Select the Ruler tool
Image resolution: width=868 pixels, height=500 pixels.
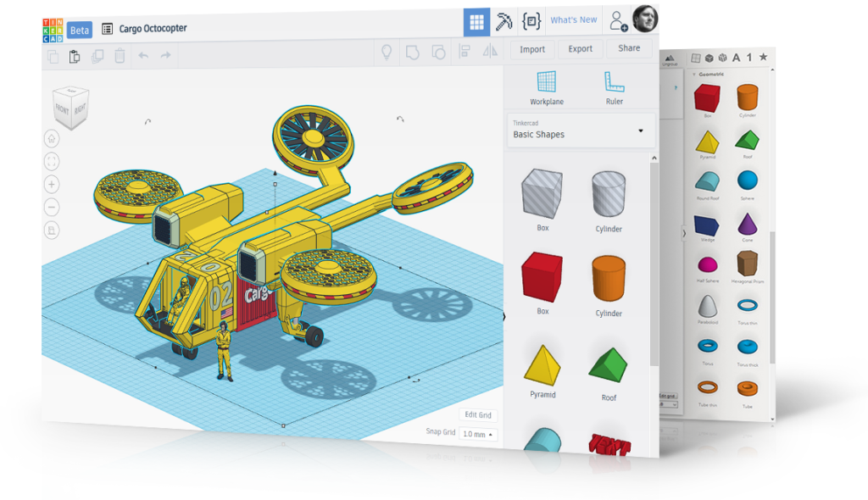tap(614, 87)
